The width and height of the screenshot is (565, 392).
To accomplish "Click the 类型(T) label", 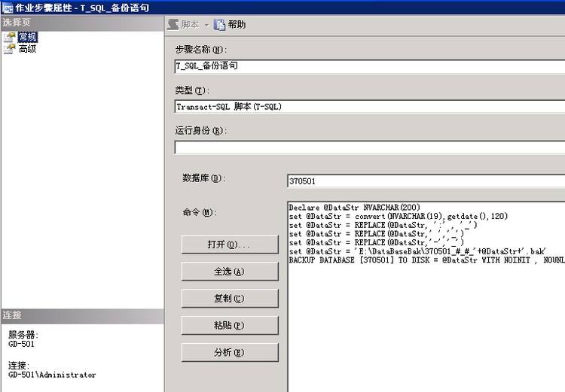I will tap(192, 90).
